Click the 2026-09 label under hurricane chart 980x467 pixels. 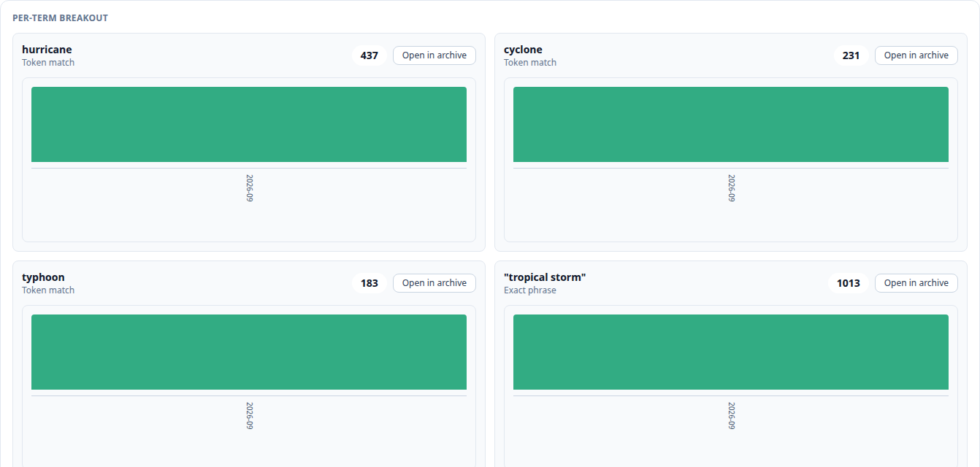tap(249, 188)
